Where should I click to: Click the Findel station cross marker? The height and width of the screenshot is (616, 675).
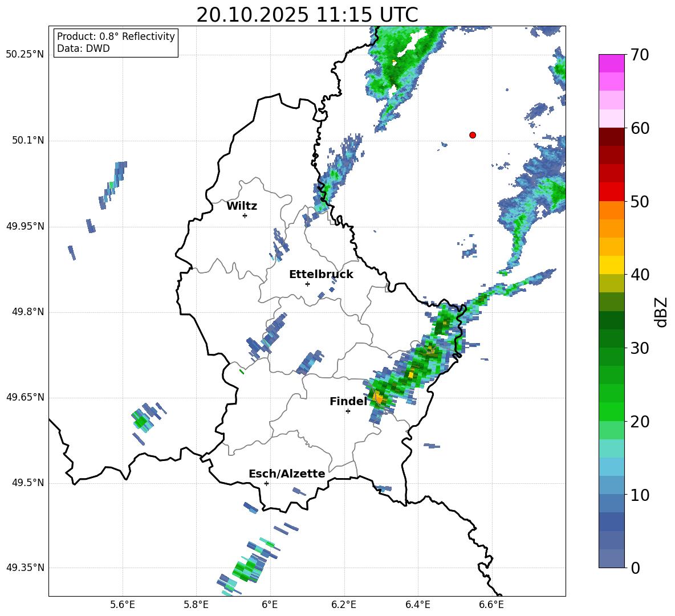pyautogui.click(x=348, y=411)
